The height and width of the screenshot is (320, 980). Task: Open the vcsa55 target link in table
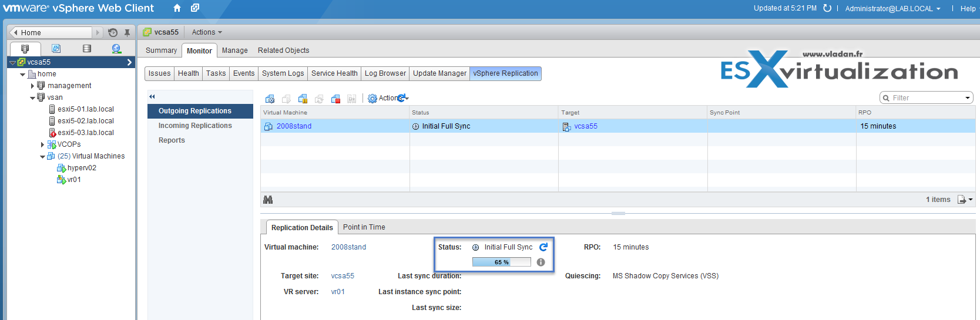click(586, 126)
